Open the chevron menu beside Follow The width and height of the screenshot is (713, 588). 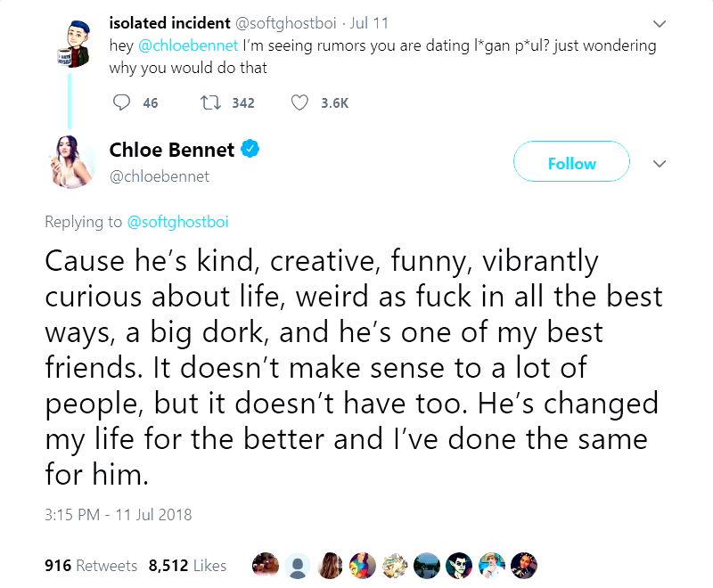pos(660,164)
